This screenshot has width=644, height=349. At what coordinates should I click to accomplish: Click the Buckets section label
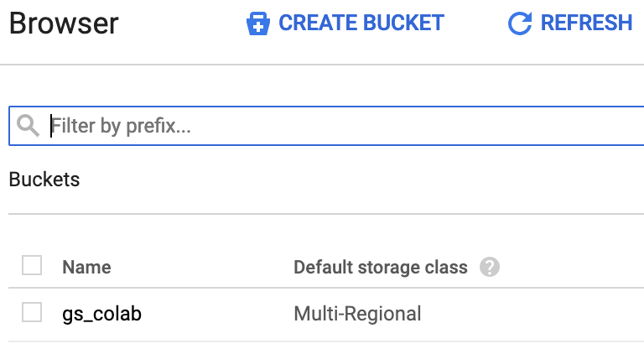coord(44,180)
